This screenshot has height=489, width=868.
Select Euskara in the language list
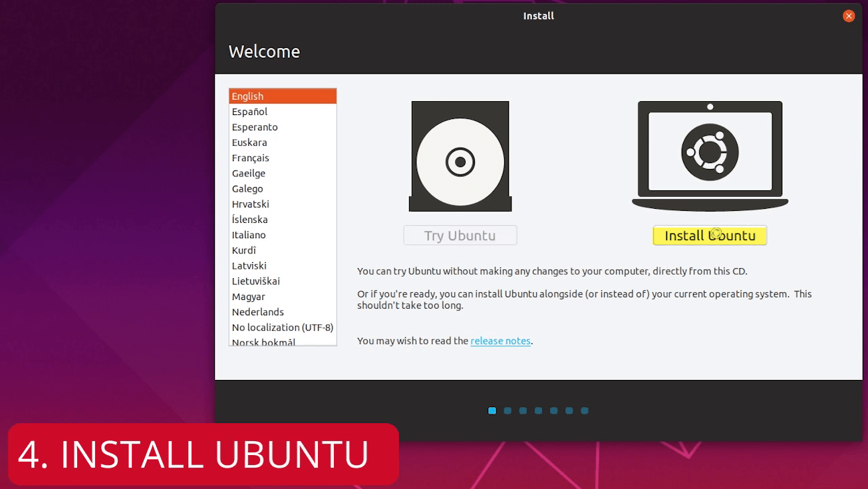[x=283, y=142]
